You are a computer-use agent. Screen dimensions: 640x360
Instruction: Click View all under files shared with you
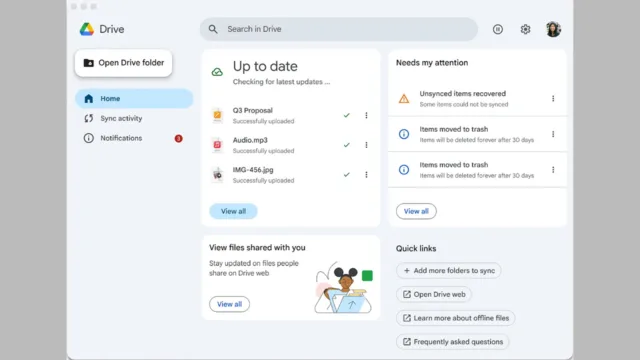229,304
